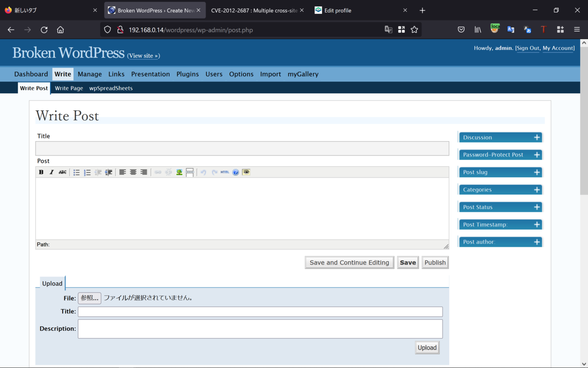Publish the post
The width and height of the screenshot is (588, 368).
pyautogui.click(x=435, y=263)
